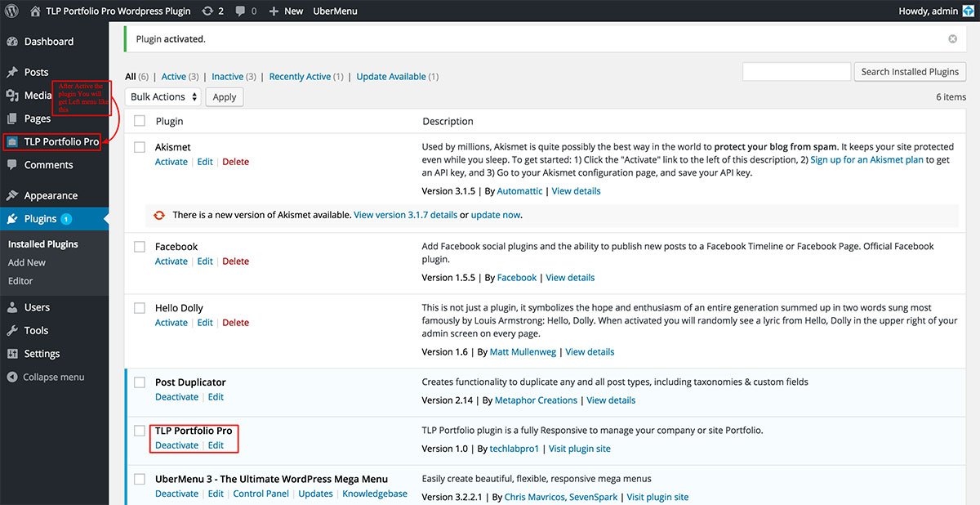This screenshot has height=505, width=980.
Task: Click the admin avatar icon
Action: tap(969, 11)
